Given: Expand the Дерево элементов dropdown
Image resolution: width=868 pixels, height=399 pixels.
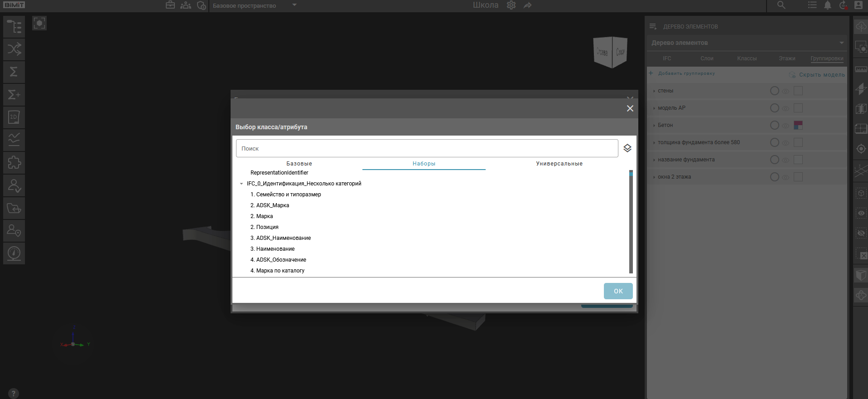Looking at the screenshot, I should 841,43.
